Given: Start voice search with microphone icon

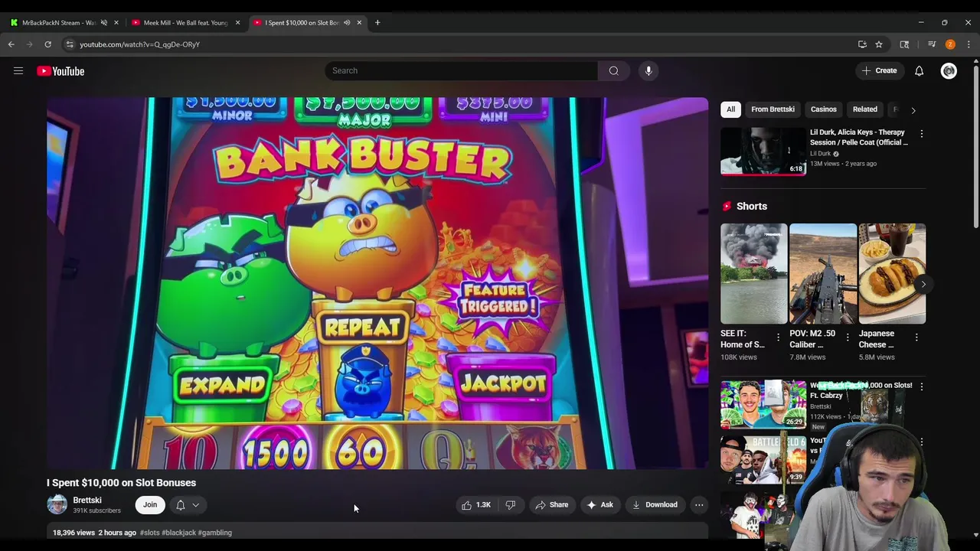Looking at the screenshot, I should point(648,70).
